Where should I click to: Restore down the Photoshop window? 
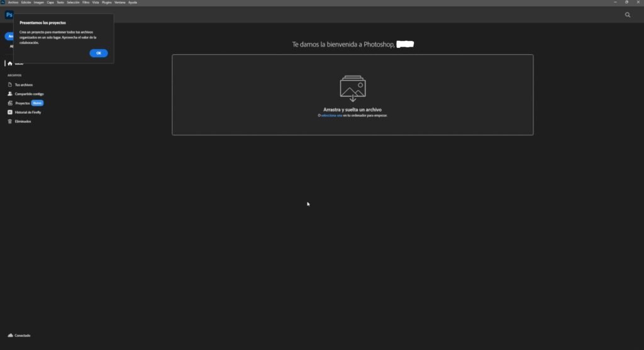[x=627, y=3]
